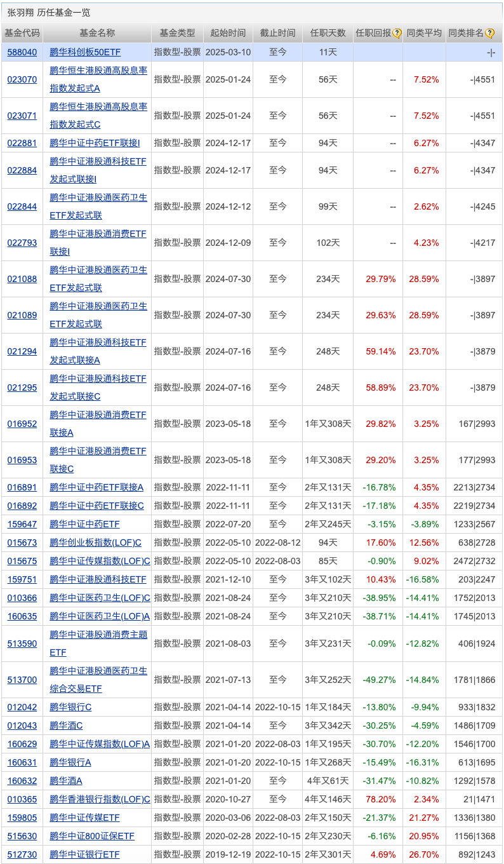Open the 鹏华中证中药ETF联接A link
This screenshot has width=504, height=864.
(x=96, y=487)
